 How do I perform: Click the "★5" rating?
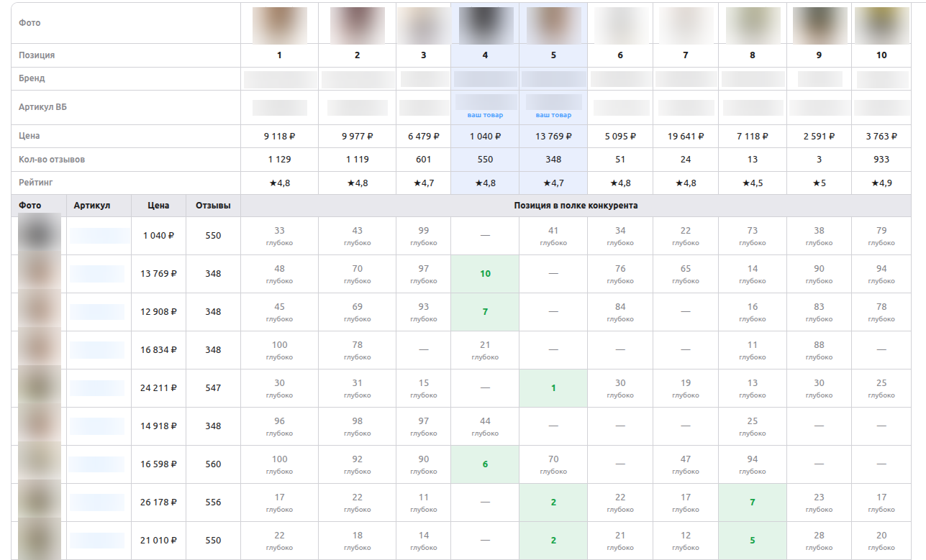point(819,183)
